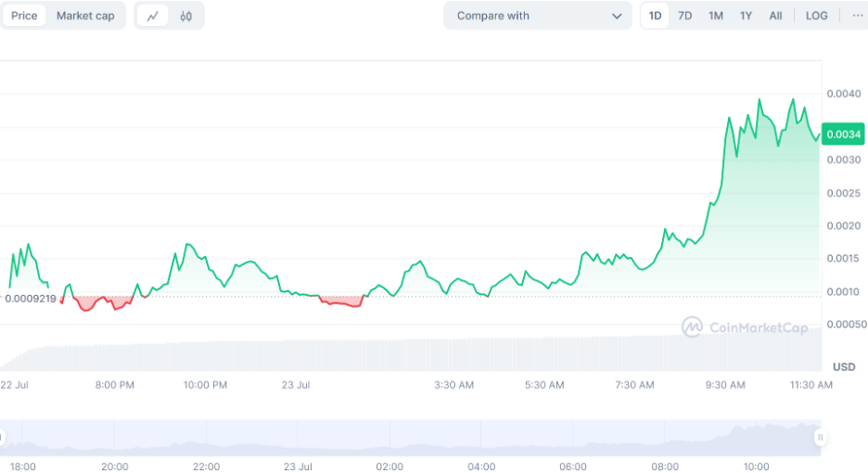868x473 pixels.
Task: Click the right handle of range navigator
Action: (820, 437)
